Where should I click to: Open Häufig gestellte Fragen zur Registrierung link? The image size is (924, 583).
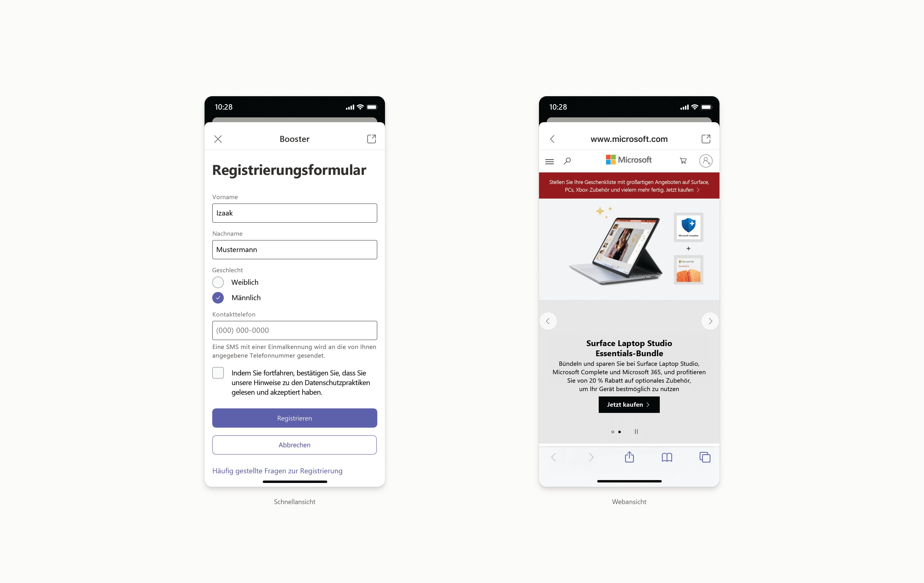[x=277, y=470]
